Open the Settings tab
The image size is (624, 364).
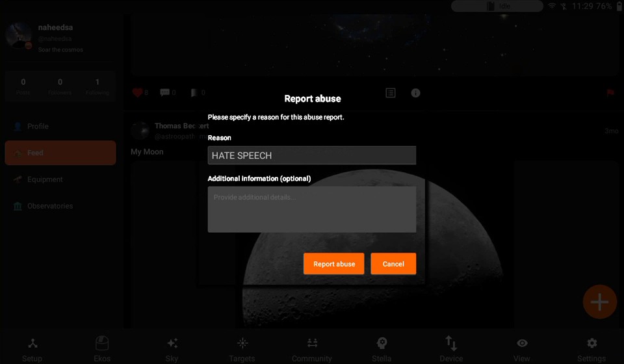591,349
